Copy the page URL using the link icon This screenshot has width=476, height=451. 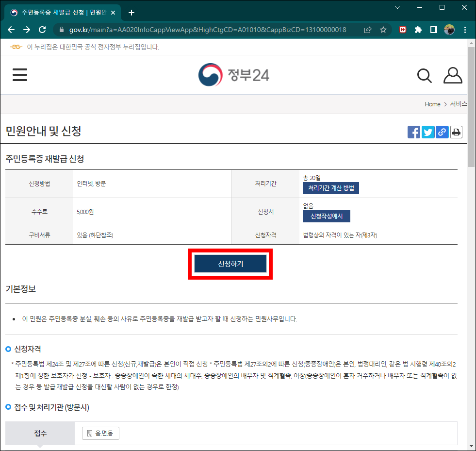point(442,132)
